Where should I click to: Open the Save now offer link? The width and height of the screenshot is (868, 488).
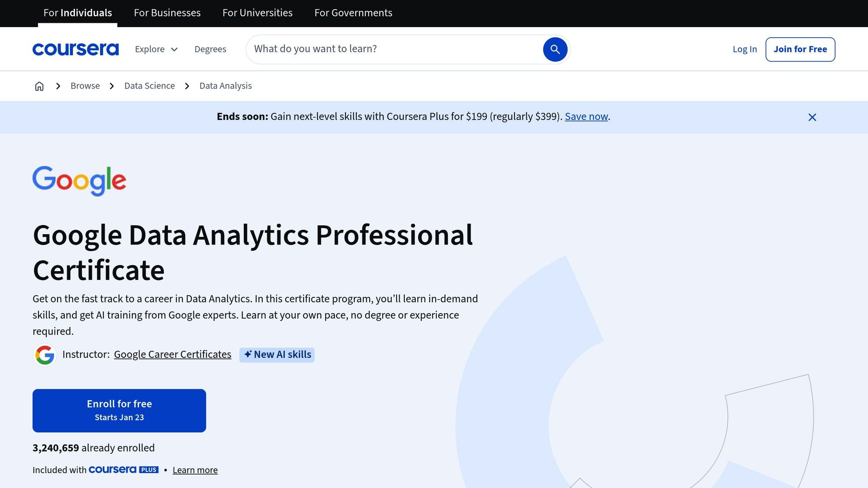click(x=586, y=116)
